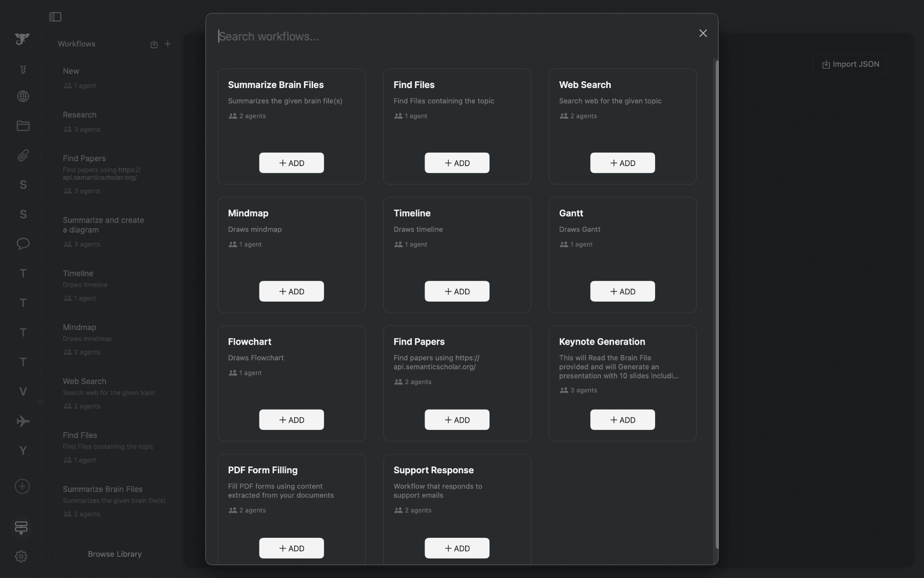
Task: Click the Flowchart card title
Action: pyautogui.click(x=249, y=342)
